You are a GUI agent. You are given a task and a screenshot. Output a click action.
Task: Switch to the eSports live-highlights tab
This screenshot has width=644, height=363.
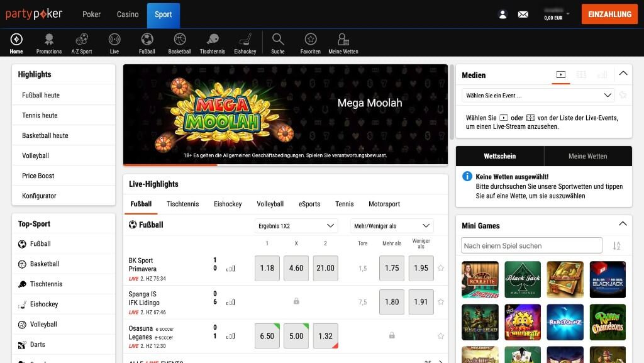click(309, 204)
